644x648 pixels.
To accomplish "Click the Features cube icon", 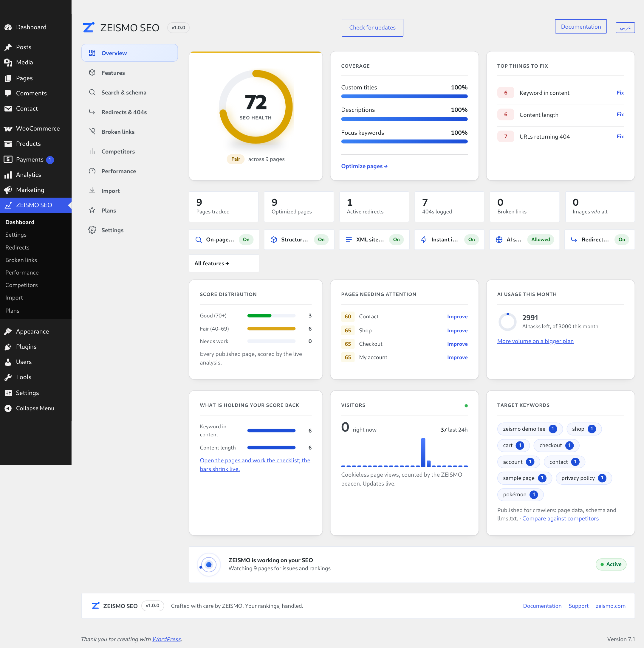I will tap(92, 72).
